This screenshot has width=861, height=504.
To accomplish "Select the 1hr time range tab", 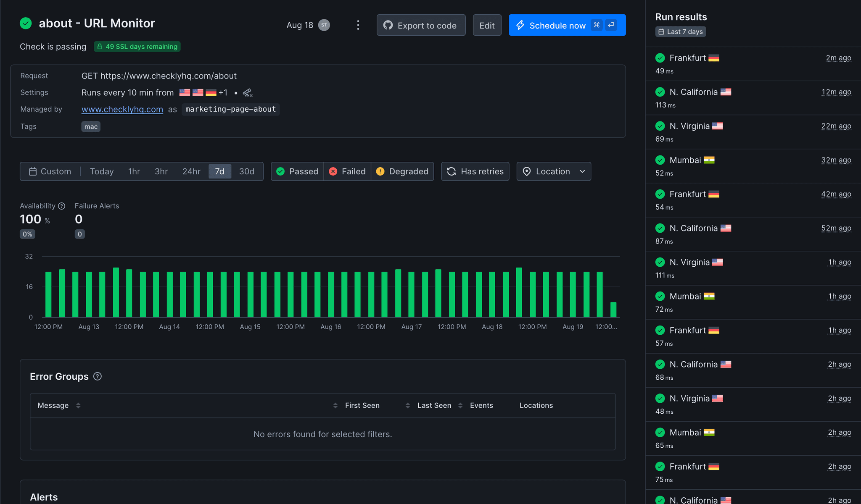I will (x=134, y=171).
